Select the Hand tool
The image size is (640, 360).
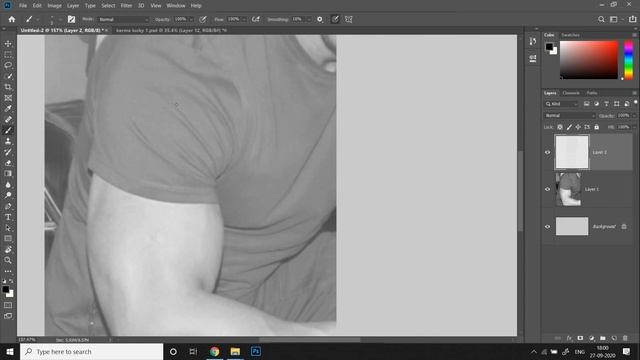[x=8, y=249]
